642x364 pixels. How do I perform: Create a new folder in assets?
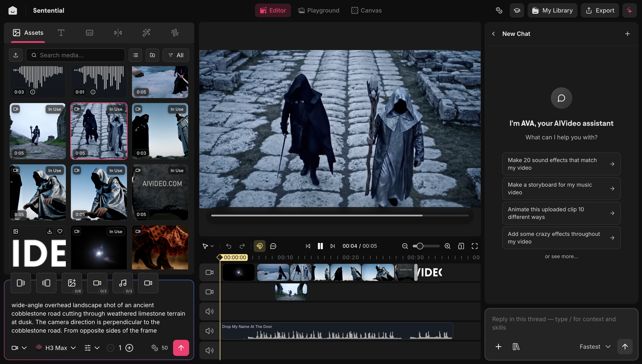click(x=152, y=55)
